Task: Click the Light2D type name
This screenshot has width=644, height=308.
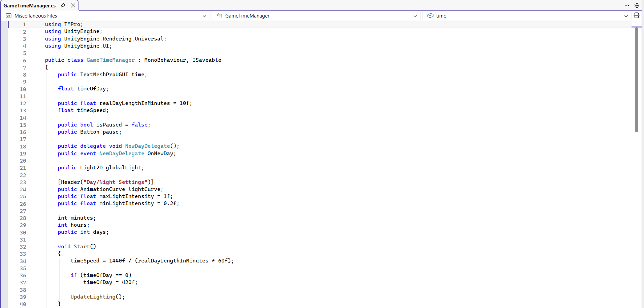Action: (91, 168)
